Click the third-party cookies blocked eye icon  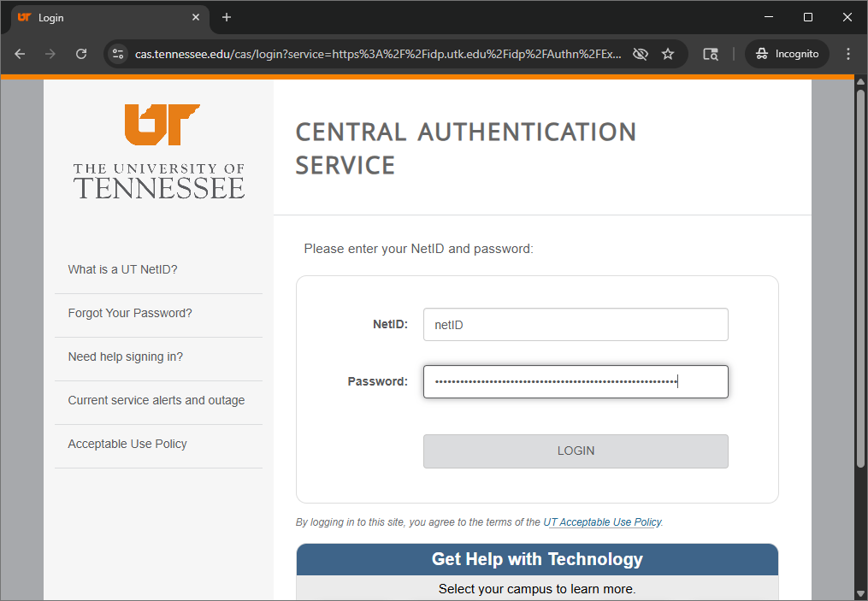pyautogui.click(x=640, y=54)
